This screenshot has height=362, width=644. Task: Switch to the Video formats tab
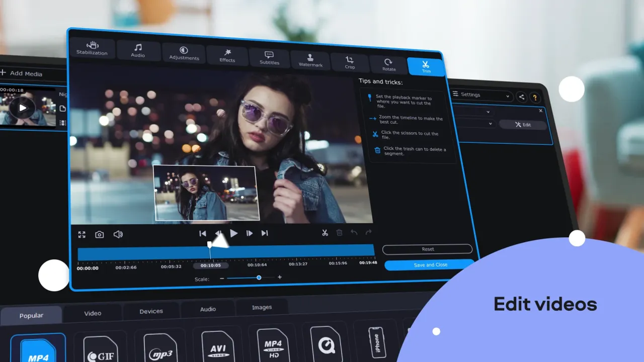[x=93, y=313]
